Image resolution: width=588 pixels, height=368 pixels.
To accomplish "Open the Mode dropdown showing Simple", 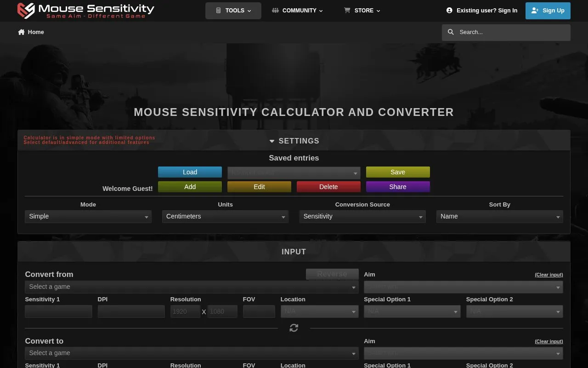I will click(88, 217).
